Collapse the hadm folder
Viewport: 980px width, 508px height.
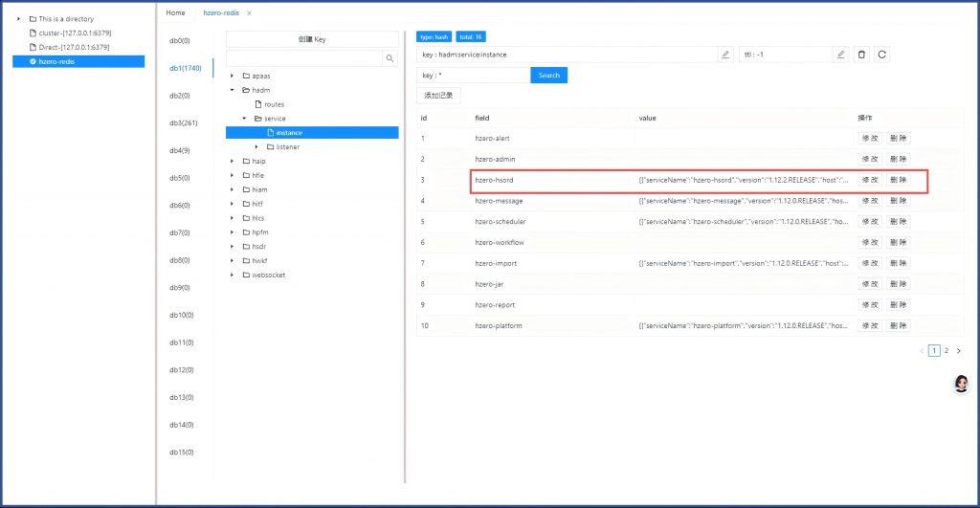[x=232, y=90]
